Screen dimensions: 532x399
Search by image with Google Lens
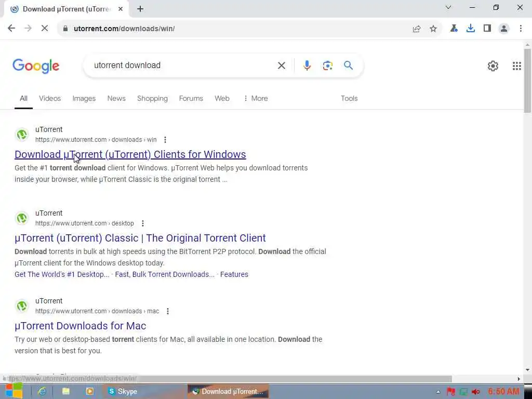pos(327,65)
